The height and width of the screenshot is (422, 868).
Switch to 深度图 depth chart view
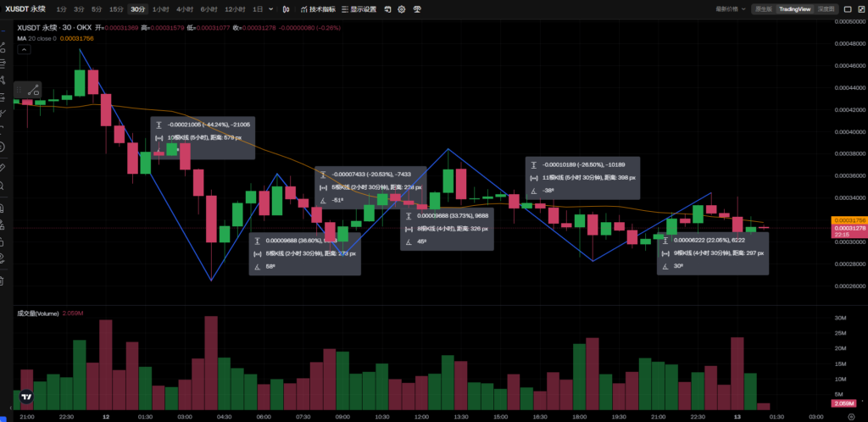click(826, 8)
